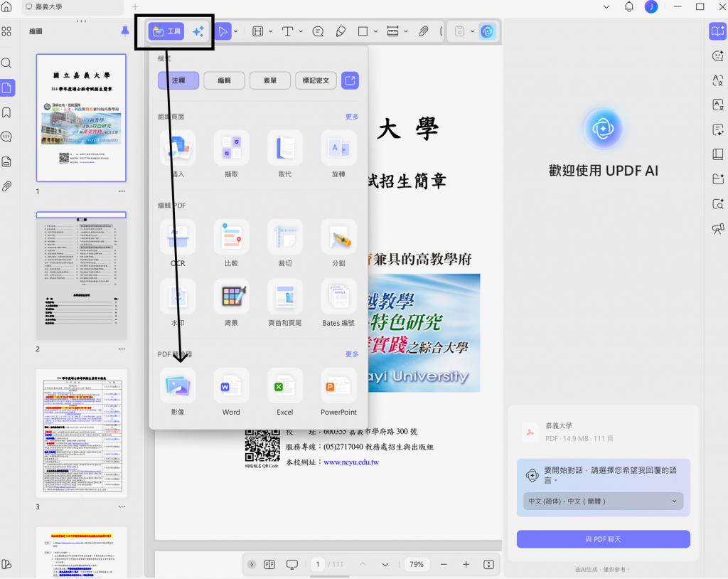Screen dimensions: 728x579
Task: Open the 插入 page tool
Action: coord(178,154)
